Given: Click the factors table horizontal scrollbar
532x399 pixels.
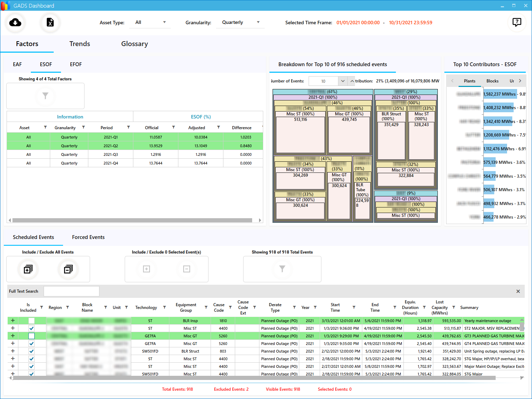Looking at the screenshot, I should pyautogui.click(x=132, y=220).
